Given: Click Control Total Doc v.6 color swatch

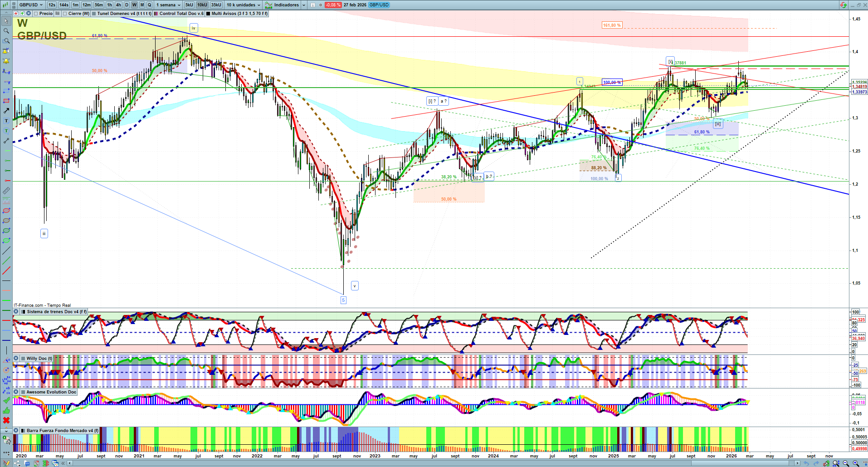Looking at the screenshot, I should tap(156, 14).
